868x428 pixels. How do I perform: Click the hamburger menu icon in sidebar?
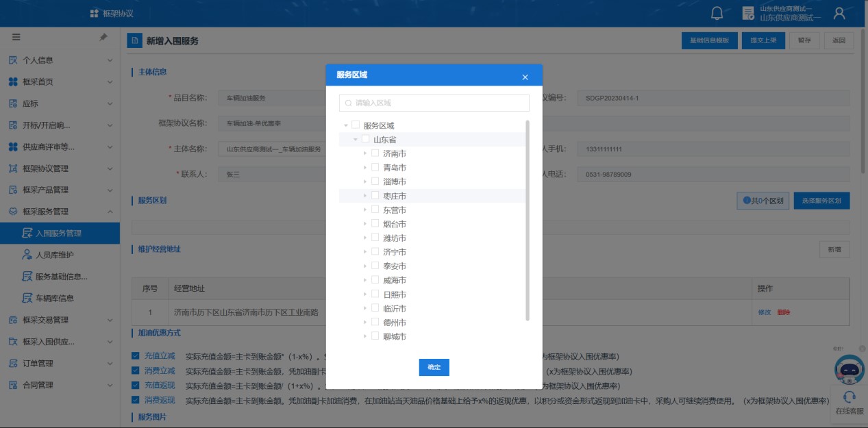click(x=16, y=37)
